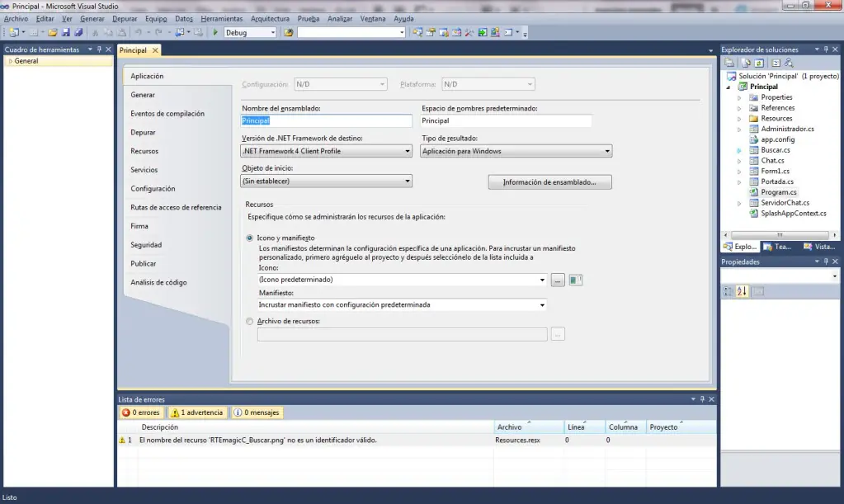The height and width of the screenshot is (504, 844).
Task: Open the Ayuda menu
Action: (403, 19)
